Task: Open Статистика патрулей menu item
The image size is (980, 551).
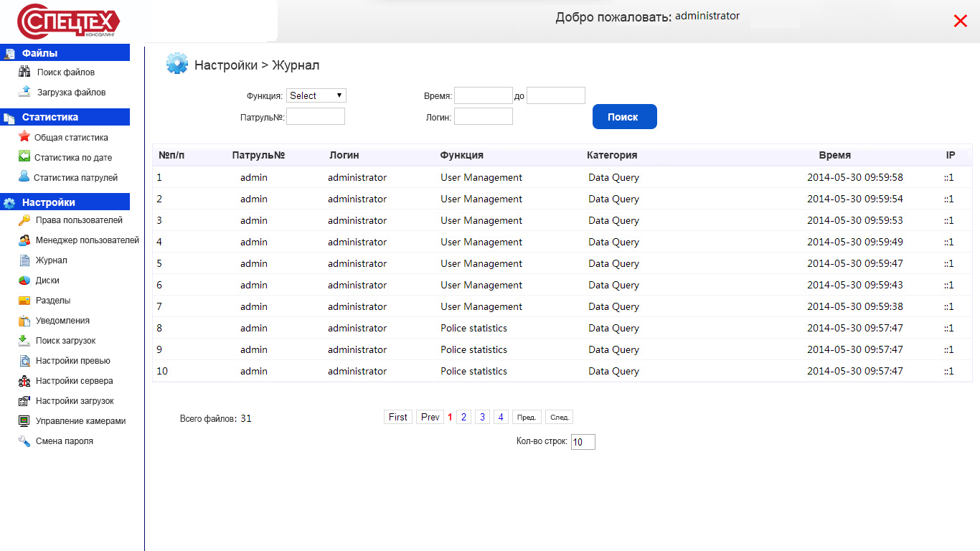Action: click(x=75, y=177)
